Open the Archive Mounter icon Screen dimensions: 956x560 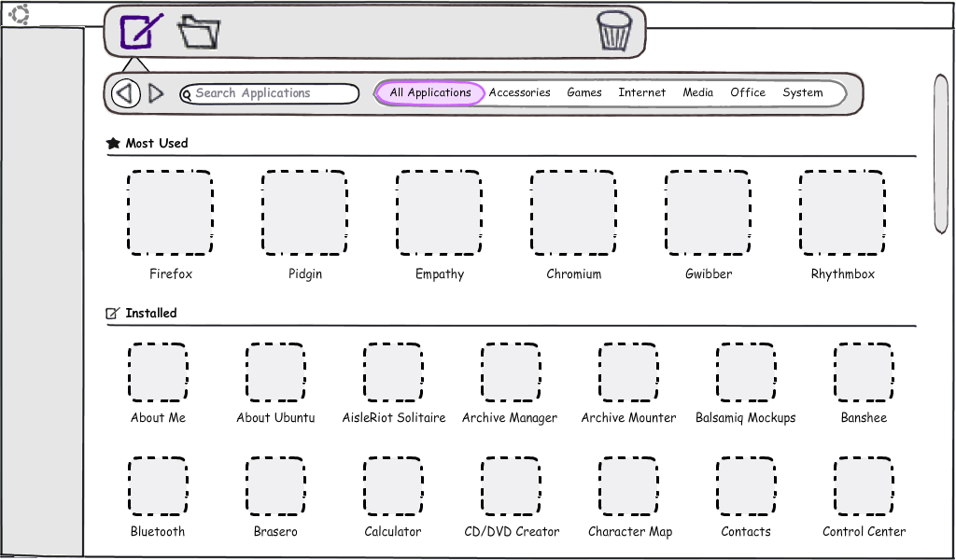(x=628, y=372)
